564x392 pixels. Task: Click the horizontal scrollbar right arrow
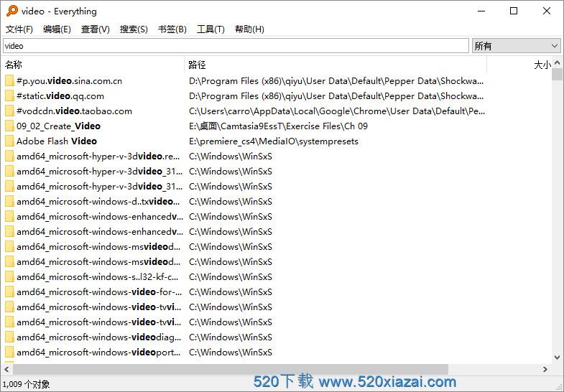pos(545,369)
